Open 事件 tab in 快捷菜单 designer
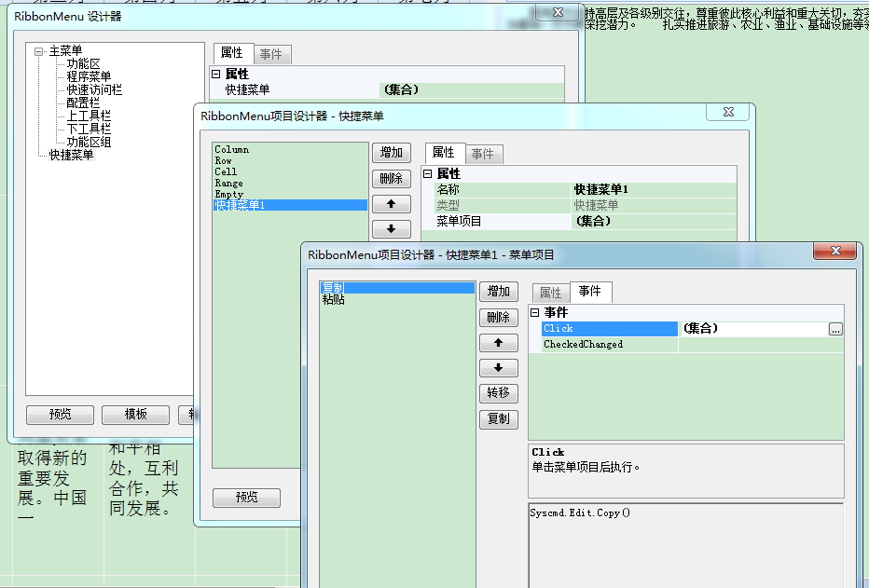The width and height of the screenshot is (869, 588). 483,154
